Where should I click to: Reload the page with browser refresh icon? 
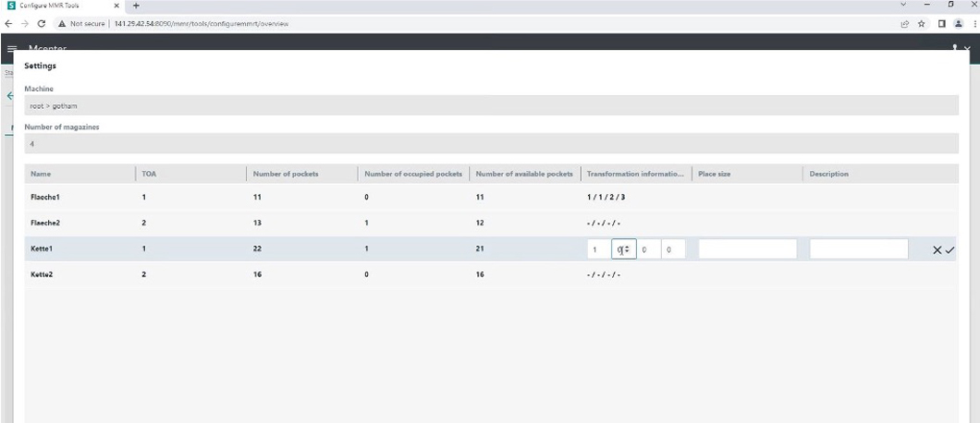click(42, 23)
